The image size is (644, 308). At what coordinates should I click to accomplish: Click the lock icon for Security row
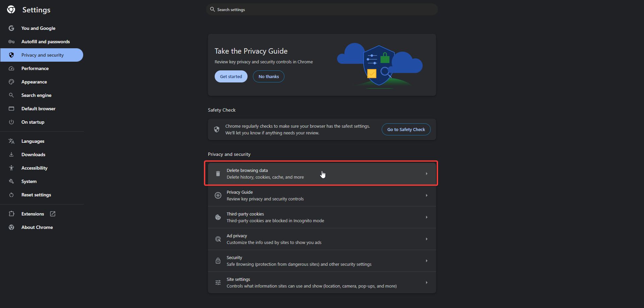(218, 261)
